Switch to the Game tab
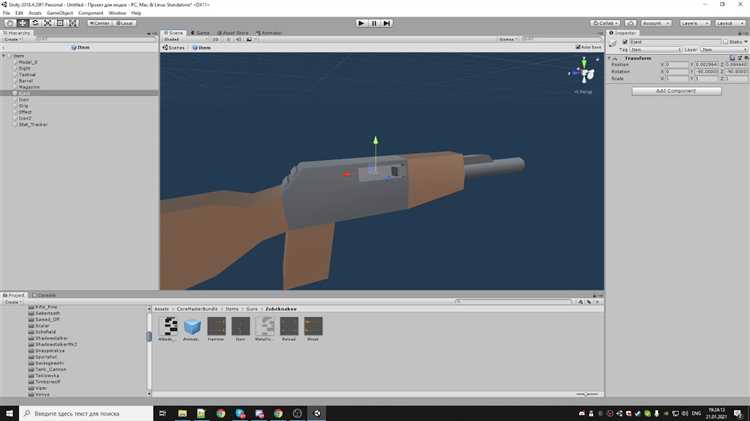 (x=200, y=33)
